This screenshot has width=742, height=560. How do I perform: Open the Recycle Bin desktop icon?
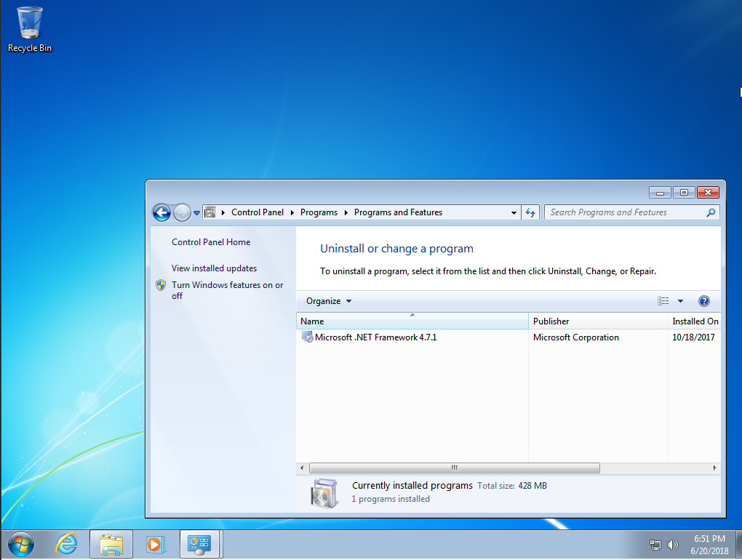(x=29, y=29)
